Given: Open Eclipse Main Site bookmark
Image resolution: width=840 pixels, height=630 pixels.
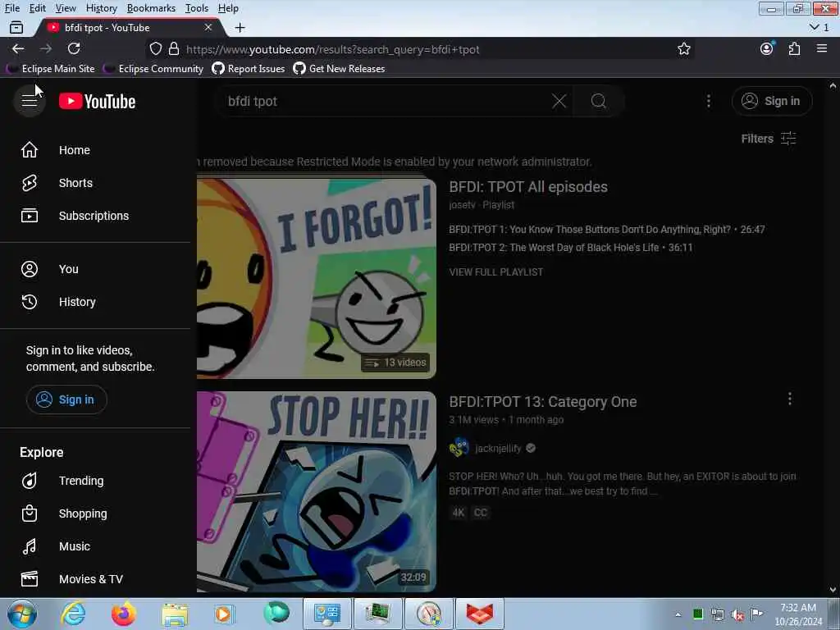Looking at the screenshot, I should coord(50,69).
